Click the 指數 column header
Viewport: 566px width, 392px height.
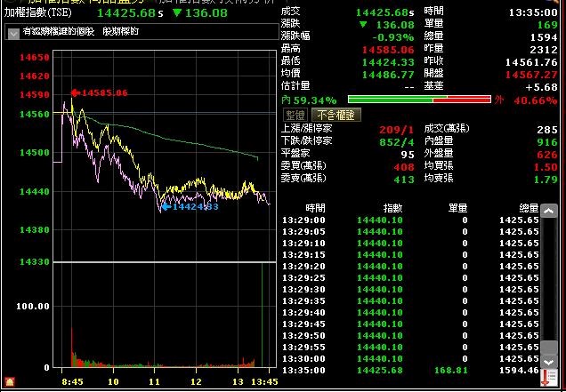point(392,208)
